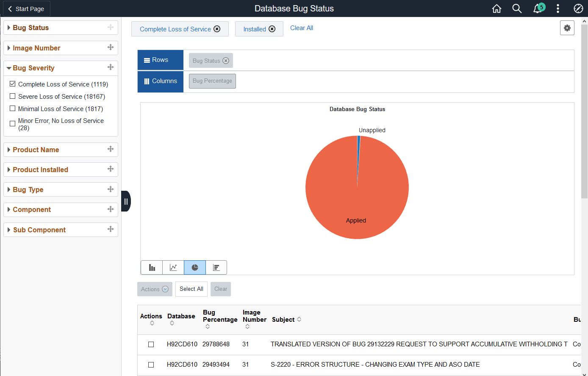Switch chart to bar chart view

[152, 267]
